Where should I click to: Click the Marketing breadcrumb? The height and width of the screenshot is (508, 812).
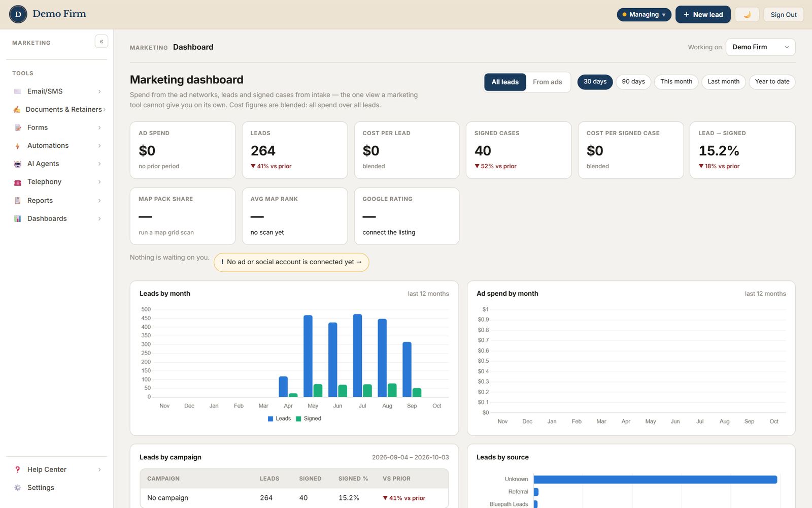pos(149,48)
